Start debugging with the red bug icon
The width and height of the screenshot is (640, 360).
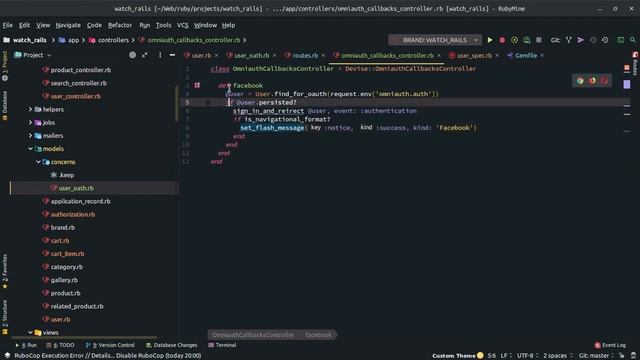tap(502, 40)
